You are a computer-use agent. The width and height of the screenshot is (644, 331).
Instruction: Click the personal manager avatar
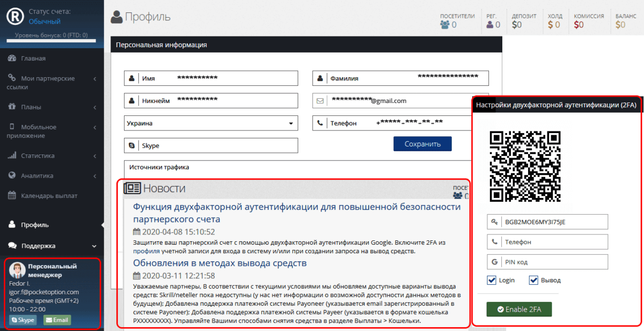pos(17,270)
